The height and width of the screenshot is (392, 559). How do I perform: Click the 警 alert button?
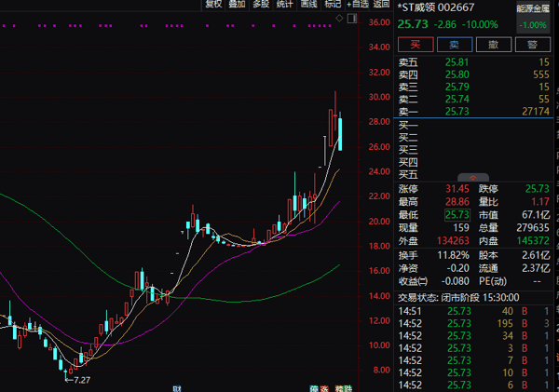pyautogui.click(x=533, y=45)
